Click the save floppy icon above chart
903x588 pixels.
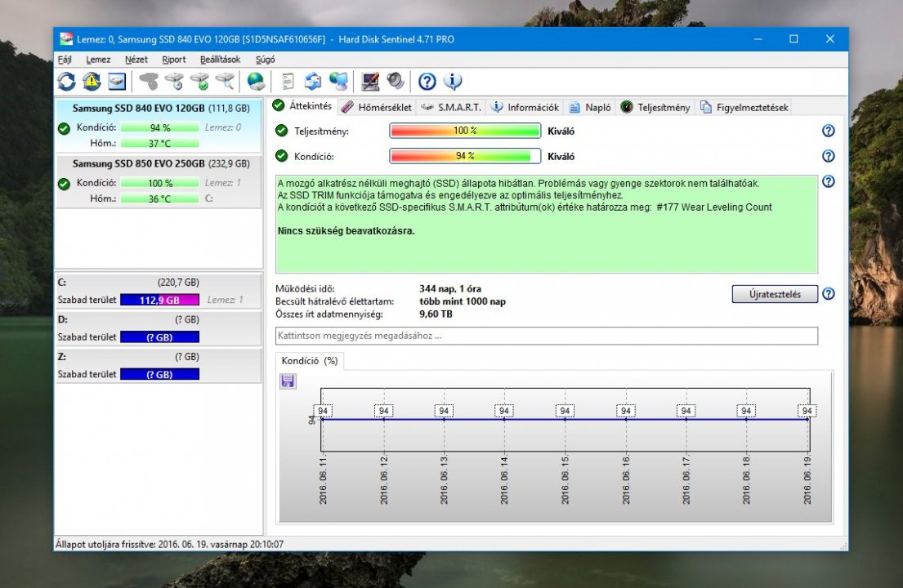pos(288,381)
